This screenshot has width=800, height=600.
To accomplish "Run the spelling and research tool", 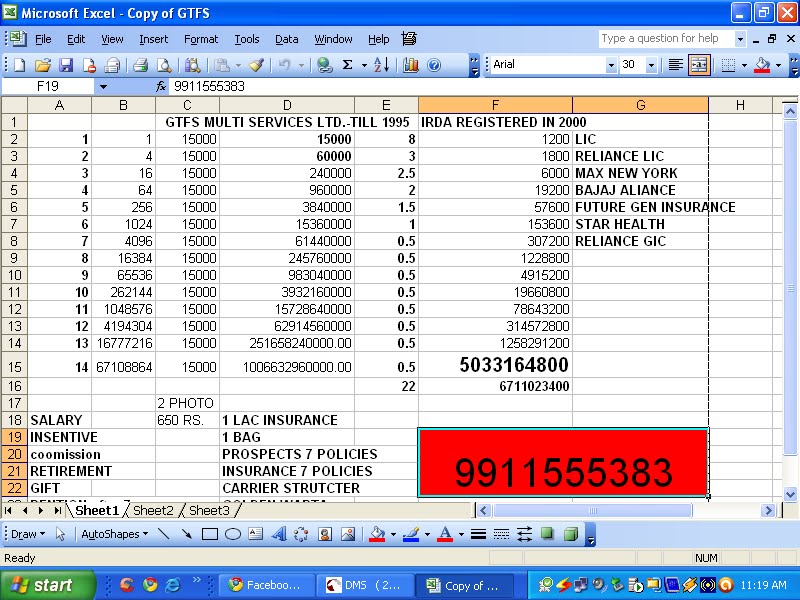I will [193, 65].
